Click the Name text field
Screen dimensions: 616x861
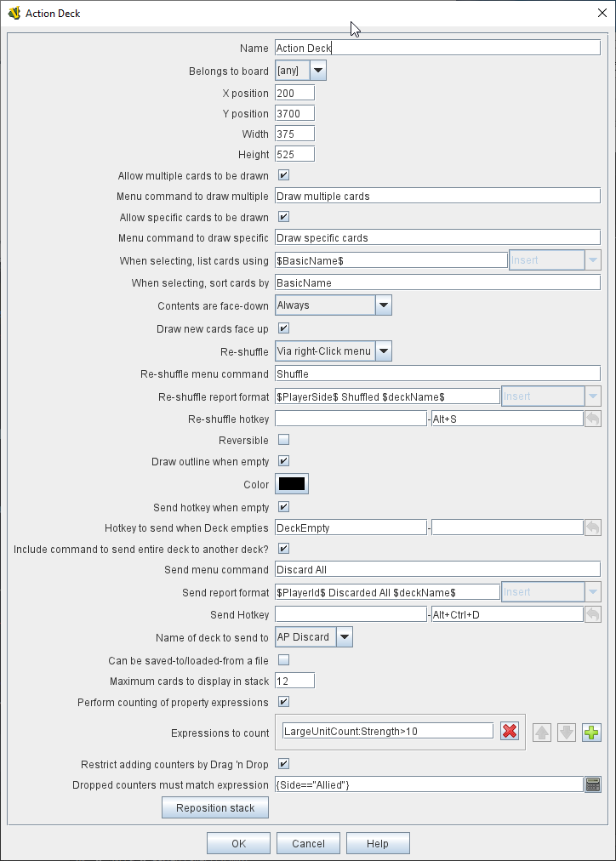[x=437, y=48]
